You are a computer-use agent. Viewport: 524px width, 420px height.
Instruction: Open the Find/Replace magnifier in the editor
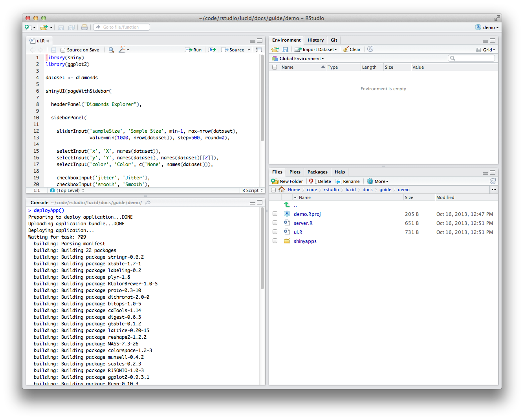click(111, 49)
